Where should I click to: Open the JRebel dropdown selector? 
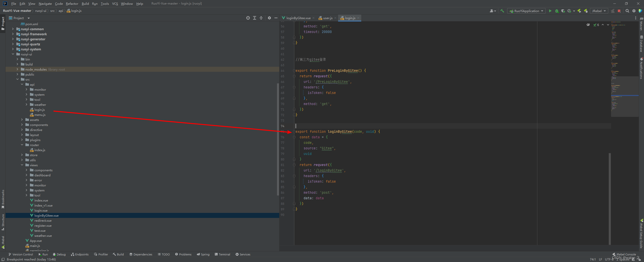pos(599,11)
